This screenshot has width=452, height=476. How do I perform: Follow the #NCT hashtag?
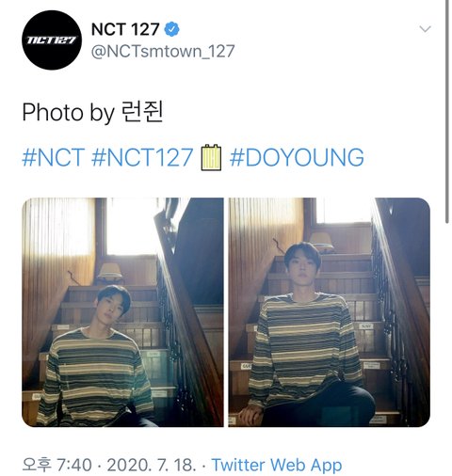pos(54,157)
